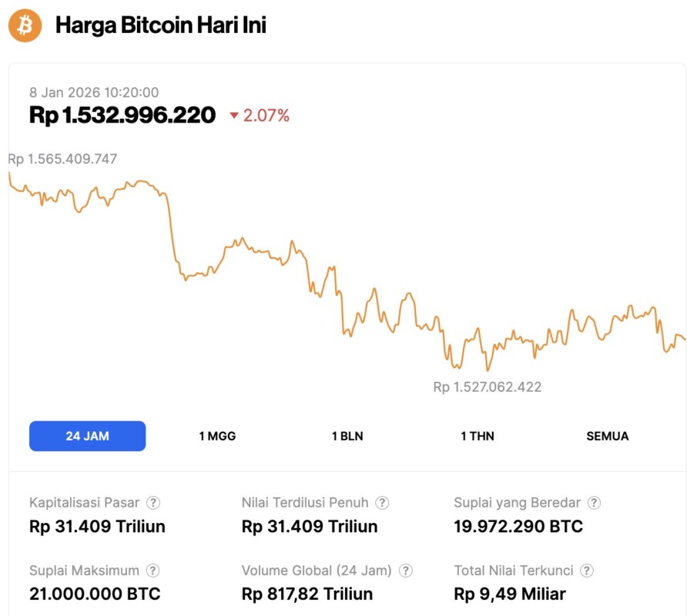
Task: Select the SEMUA time range
Action: coord(608,436)
